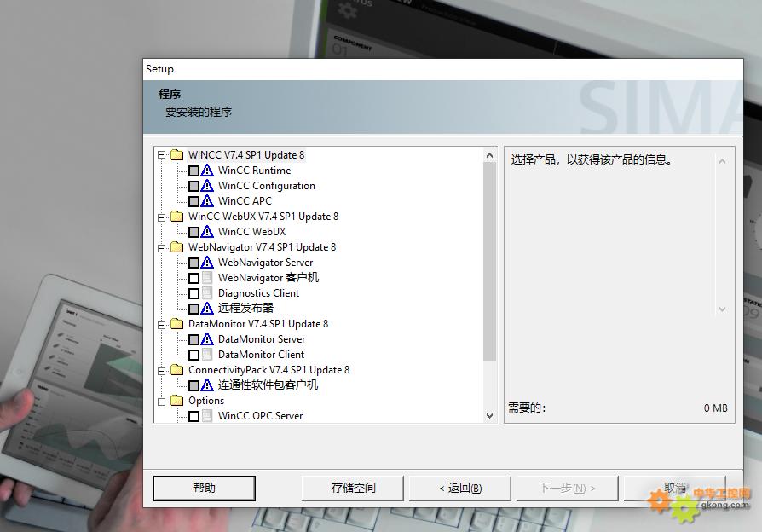Select WinCC APC label
The width and height of the screenshot is (762, 532).
click(245, 201)
